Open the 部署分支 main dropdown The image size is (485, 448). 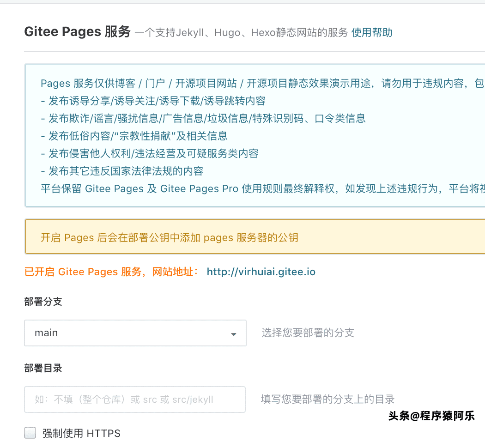(x=135, y=333)
